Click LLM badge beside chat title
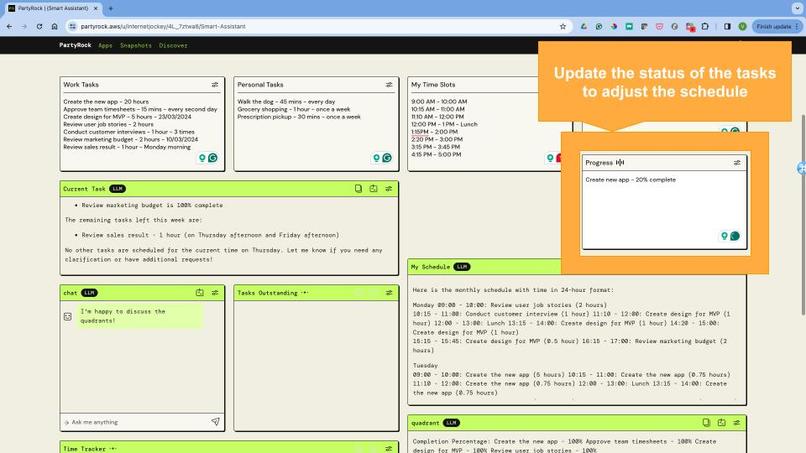The height and width of the screenshot is (453, 806). (x=89, y=293)
